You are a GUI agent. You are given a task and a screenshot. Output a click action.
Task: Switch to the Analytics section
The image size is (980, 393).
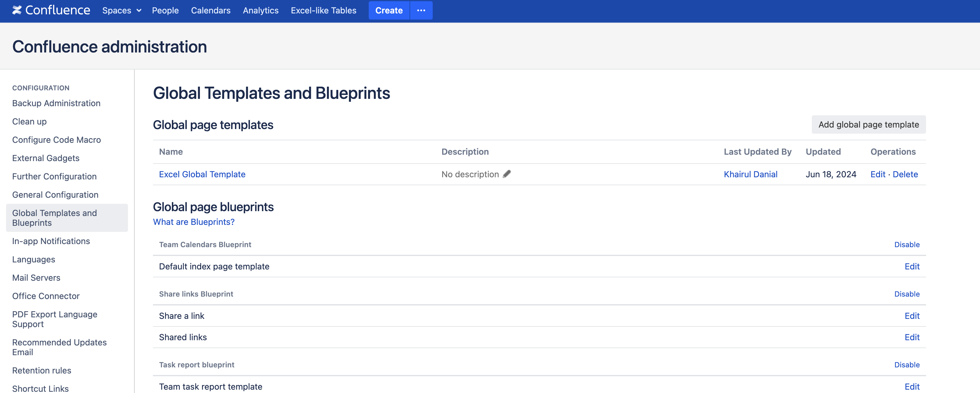click(260, 10)
